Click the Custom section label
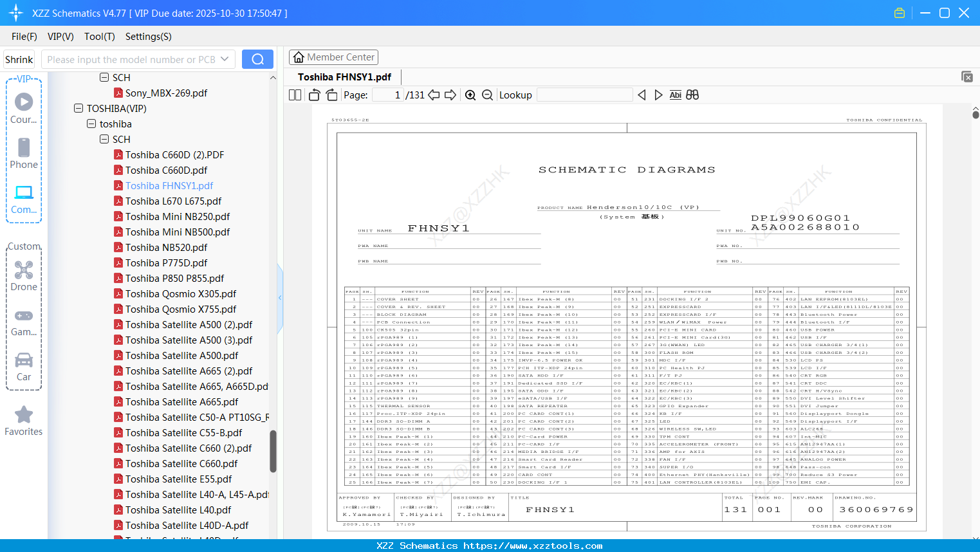Screen dimensions: 980x552 click(24, 246)
